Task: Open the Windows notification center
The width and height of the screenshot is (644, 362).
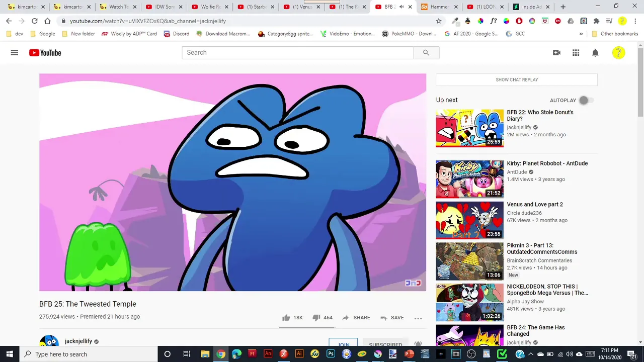Action: pos(633,354)
